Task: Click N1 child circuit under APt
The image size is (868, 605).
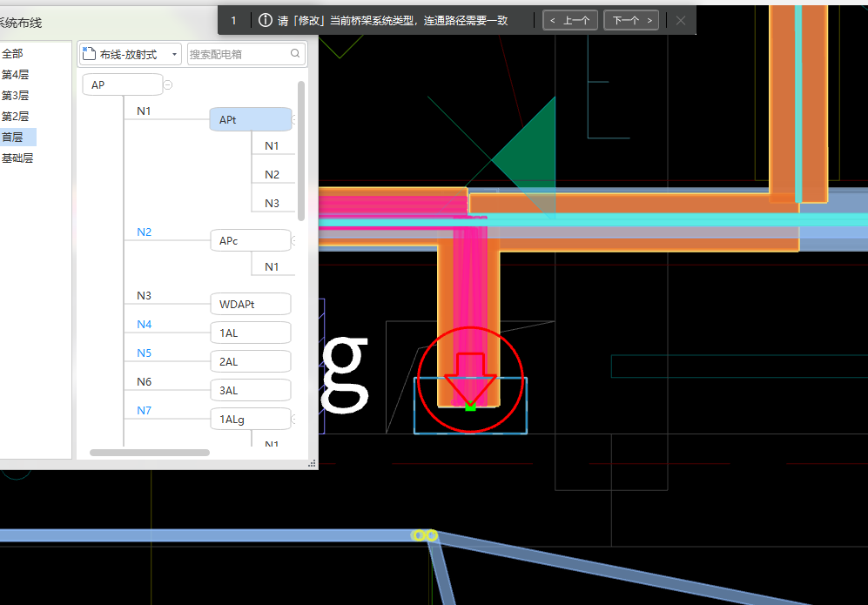Action: pyautogui.click(x=272, y=146)
